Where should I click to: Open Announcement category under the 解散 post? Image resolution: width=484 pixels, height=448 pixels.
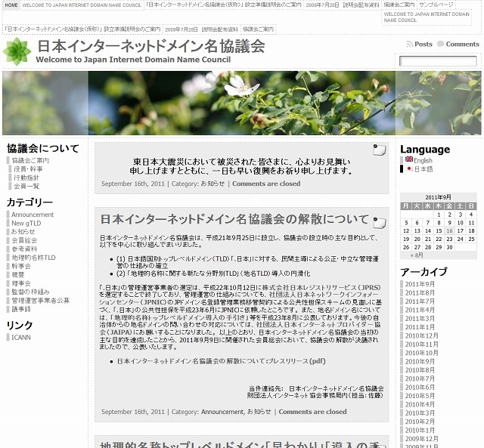click(x=222, y=412)
